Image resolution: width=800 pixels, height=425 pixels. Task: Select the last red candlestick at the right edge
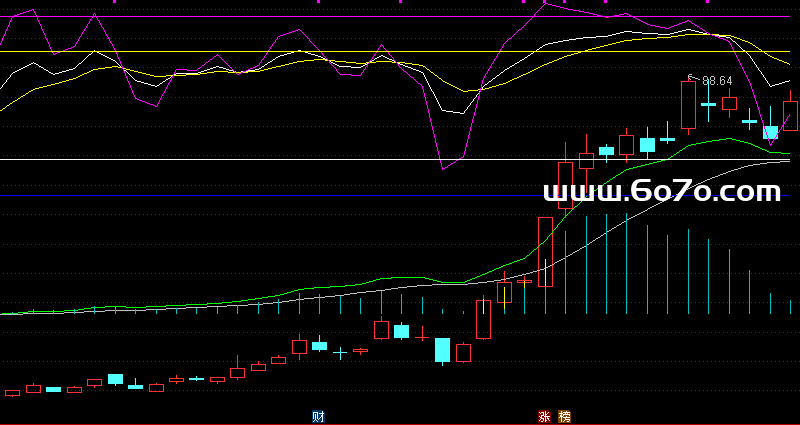(790, 115)
